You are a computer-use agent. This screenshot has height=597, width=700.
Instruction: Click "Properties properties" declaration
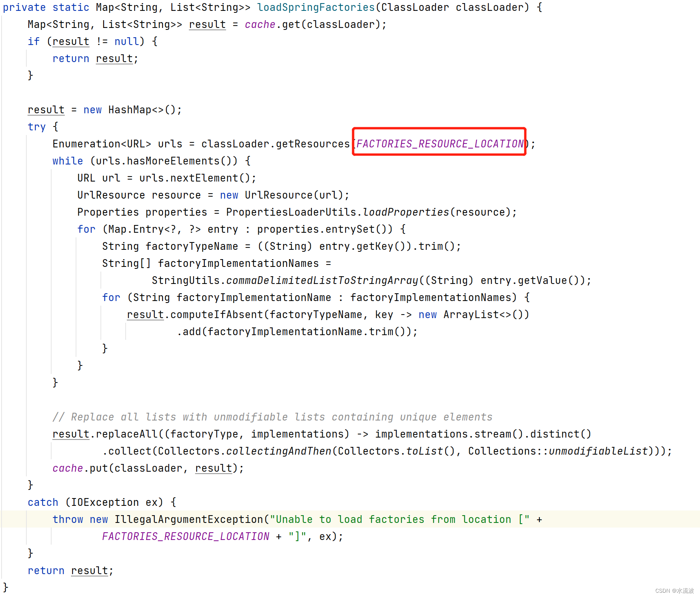pyautogui.click(x=142, y=212)
